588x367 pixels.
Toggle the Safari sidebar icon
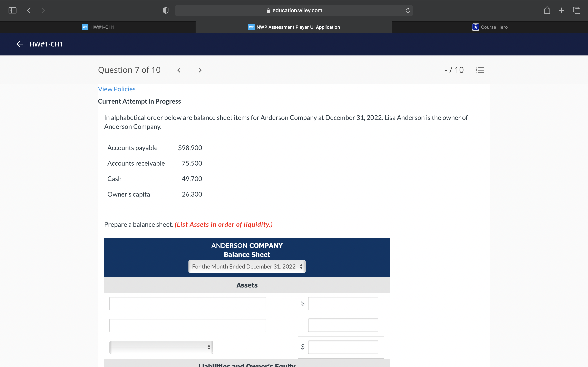(12, 10)
